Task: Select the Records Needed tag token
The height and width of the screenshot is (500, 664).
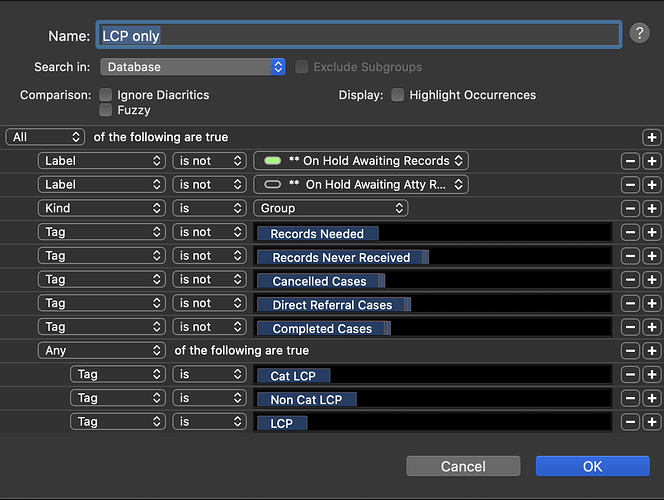Action: (318, 234)
